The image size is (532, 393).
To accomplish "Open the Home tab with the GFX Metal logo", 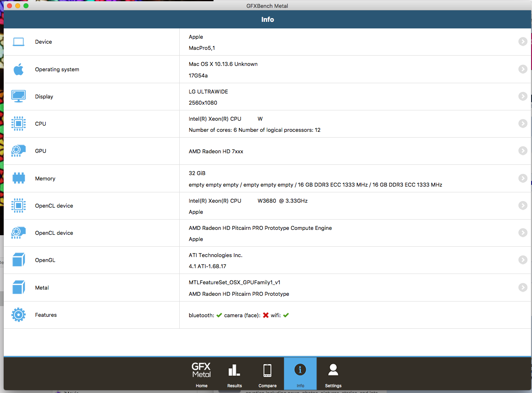I will [202, 374].
